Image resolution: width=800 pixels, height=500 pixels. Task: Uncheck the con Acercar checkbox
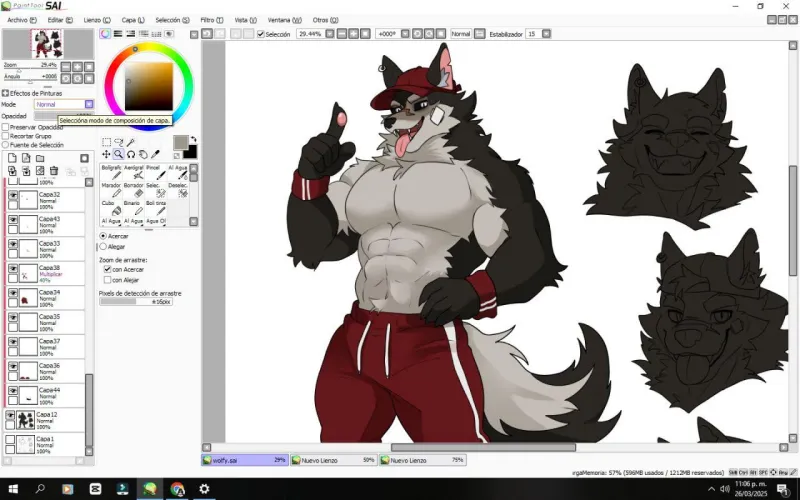pyautogui.click(x=107, y=269)
